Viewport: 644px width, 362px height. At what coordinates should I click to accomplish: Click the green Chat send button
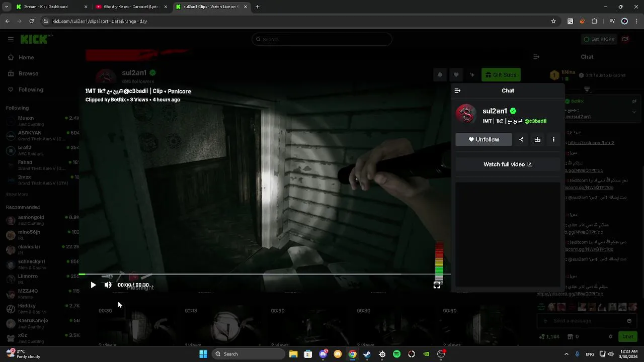[627, 336]
